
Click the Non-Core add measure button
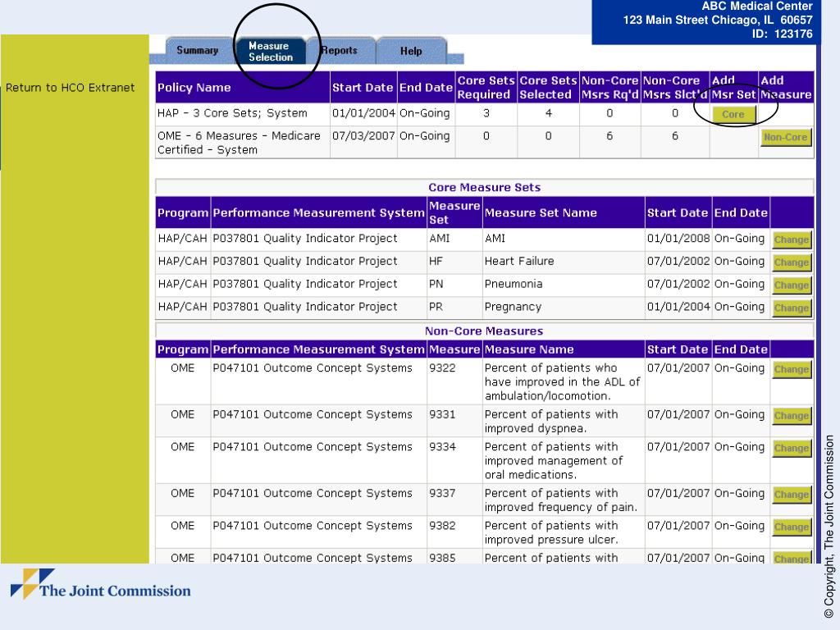click(x=785, y=137)
